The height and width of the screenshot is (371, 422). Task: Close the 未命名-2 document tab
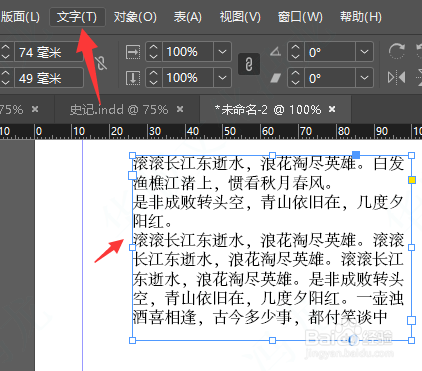coord(332,109)
